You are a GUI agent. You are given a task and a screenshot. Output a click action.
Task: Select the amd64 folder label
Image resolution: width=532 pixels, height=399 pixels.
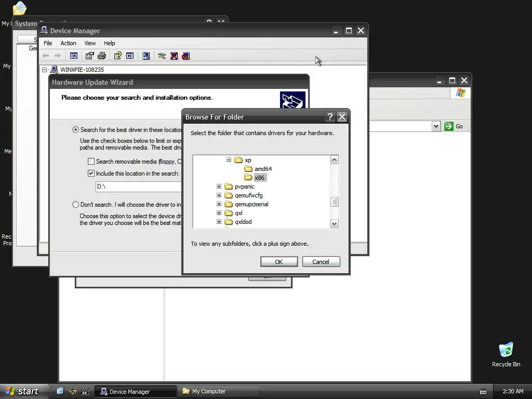[263, 169]
